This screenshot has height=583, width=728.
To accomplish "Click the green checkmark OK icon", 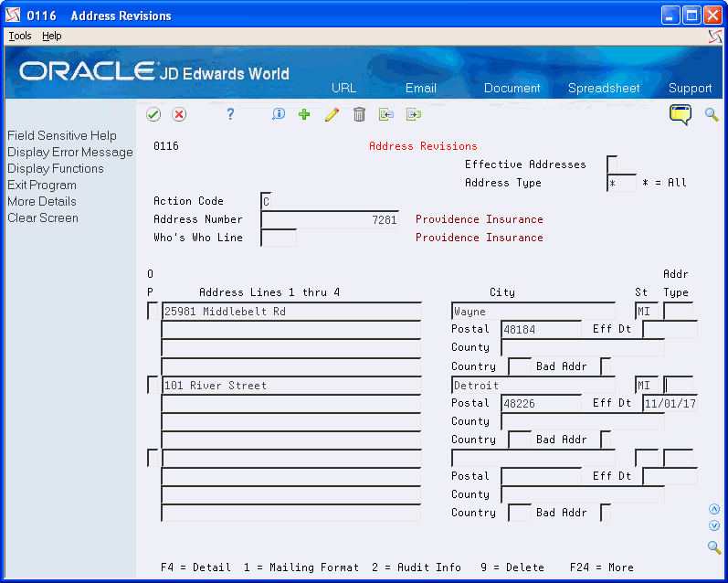I will pos(153,114).
